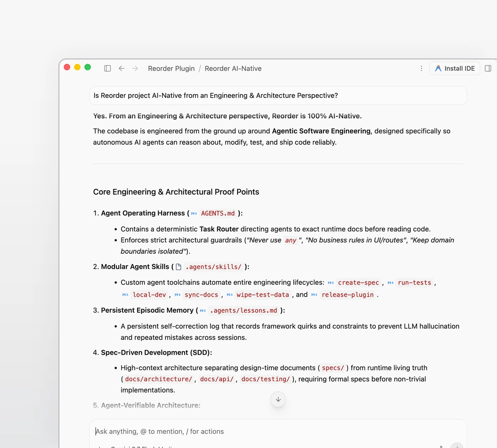The width and height of the screenshot is (497, 448).
Task: Click the user question message bubble
Action: pyautogui.click(x=278, y=96)
